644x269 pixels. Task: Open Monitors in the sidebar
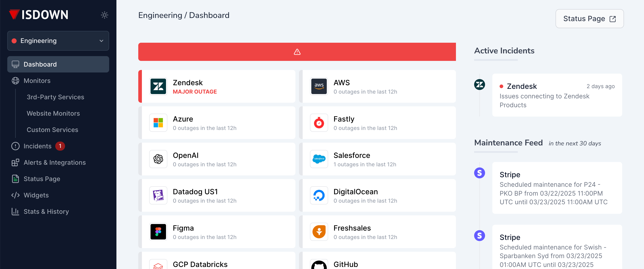58,81
